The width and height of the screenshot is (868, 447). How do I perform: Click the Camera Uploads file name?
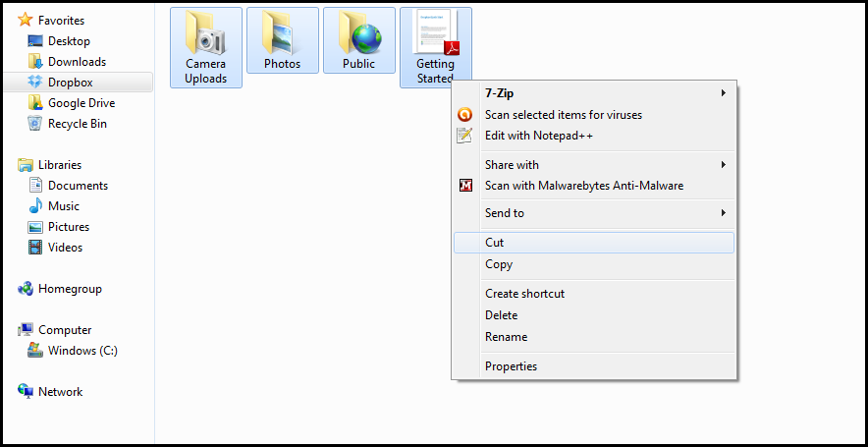click(x=206, y=71)
